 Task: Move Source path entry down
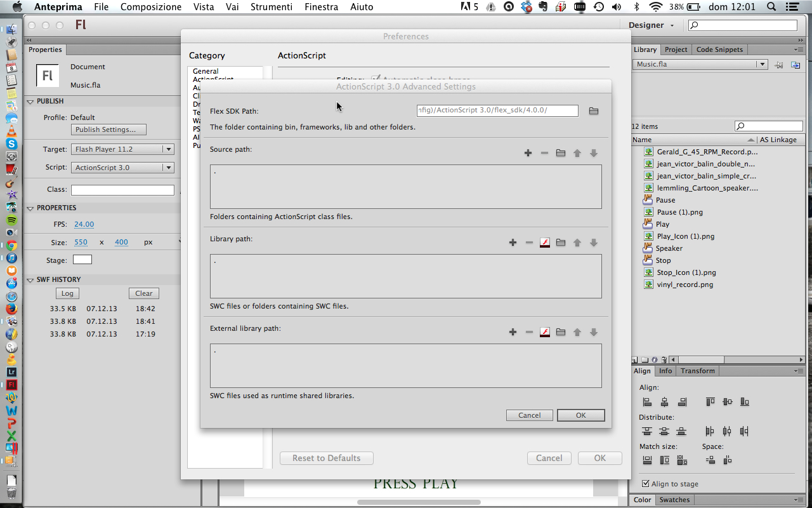coord(594,153)
